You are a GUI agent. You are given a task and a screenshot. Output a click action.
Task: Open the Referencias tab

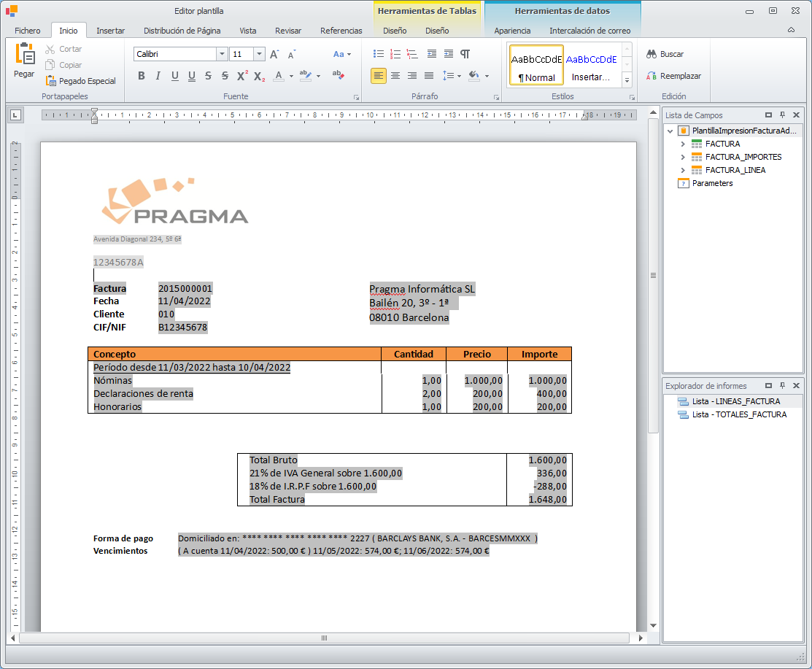tap(341, 31)
